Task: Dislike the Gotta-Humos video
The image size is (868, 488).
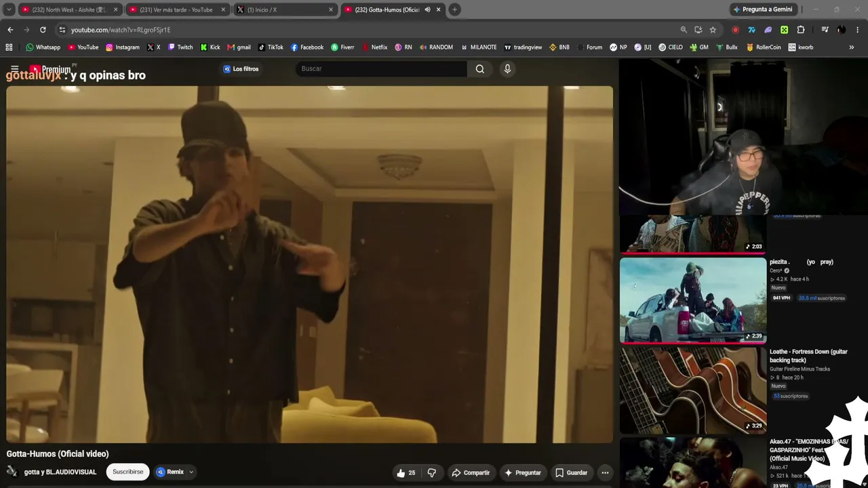Action: pos(432,472)
